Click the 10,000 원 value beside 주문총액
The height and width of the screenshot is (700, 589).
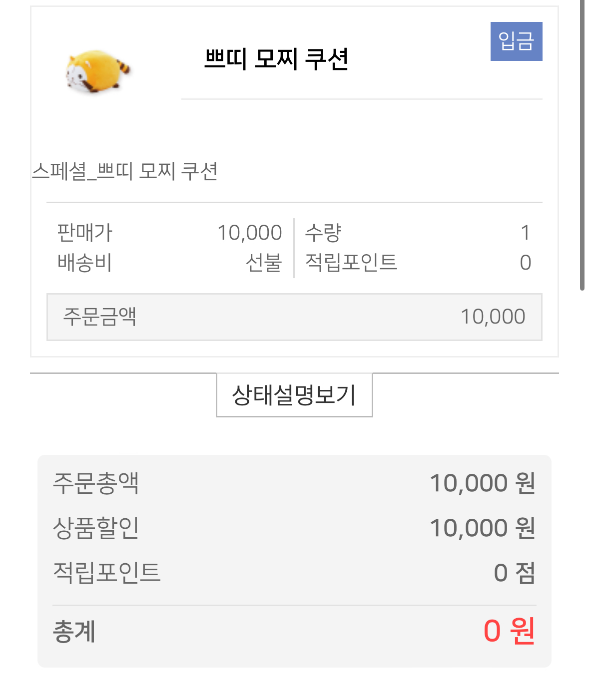coord(482,483)
